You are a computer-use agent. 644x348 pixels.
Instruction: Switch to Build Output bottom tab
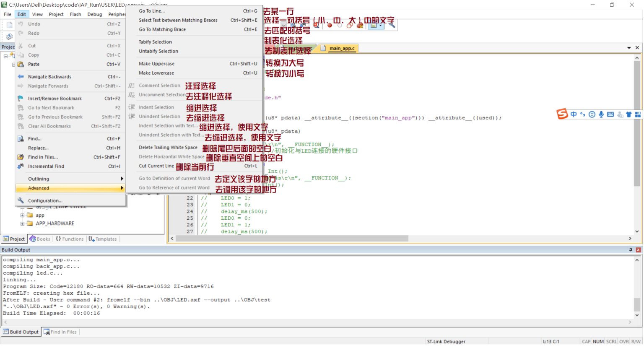[x=21, y=332]
